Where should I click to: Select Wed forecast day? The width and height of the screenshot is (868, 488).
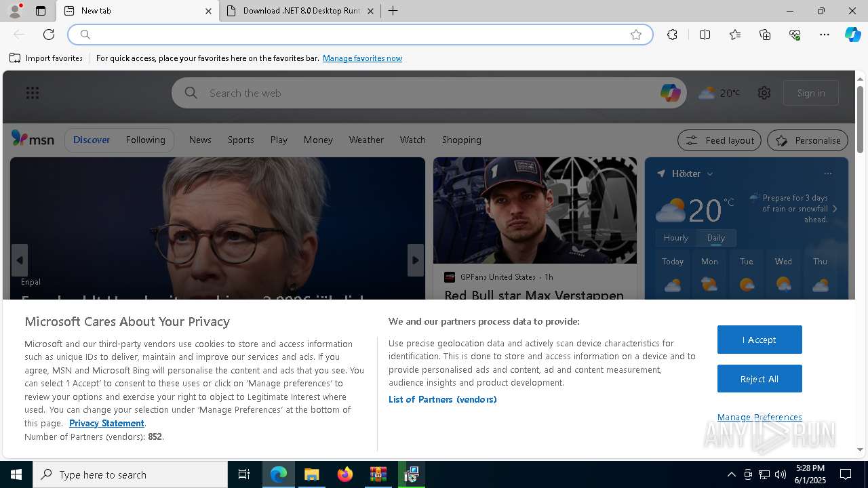coord(783,274)
